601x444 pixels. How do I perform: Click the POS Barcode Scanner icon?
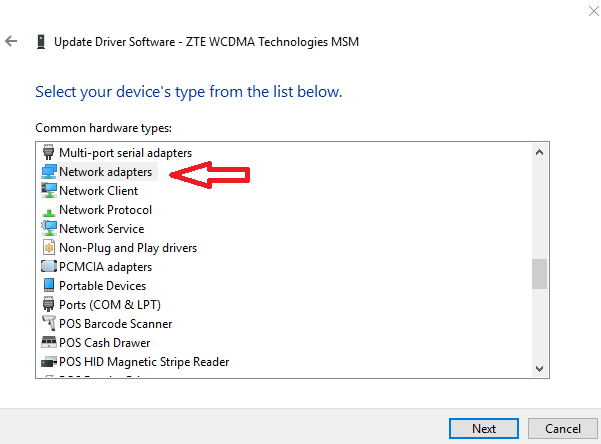pos(49,324)
